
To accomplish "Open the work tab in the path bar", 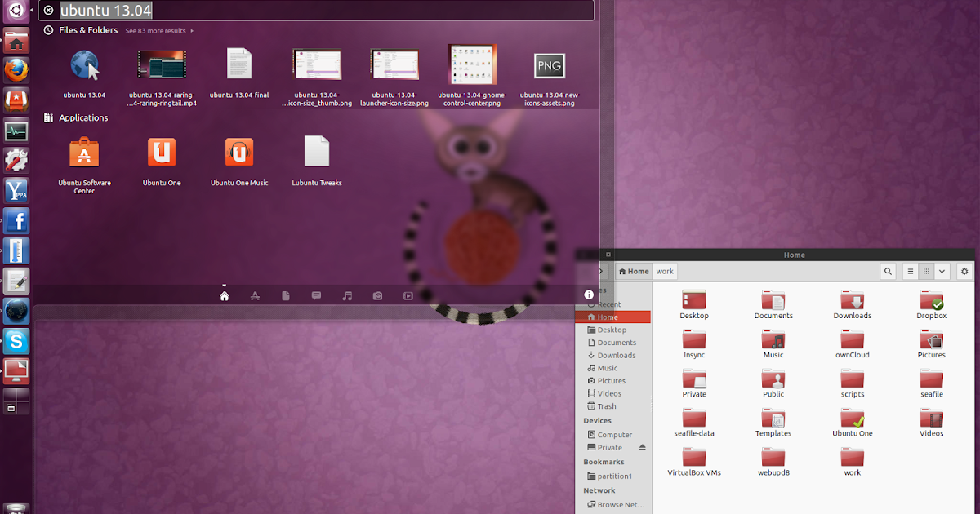I will [664, 271].
